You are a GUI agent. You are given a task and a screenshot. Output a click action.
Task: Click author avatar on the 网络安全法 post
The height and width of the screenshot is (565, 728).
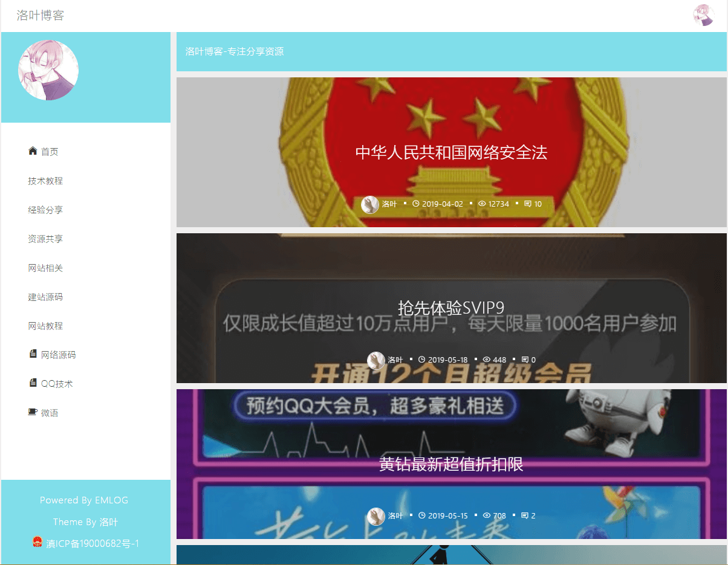(370, 204)
